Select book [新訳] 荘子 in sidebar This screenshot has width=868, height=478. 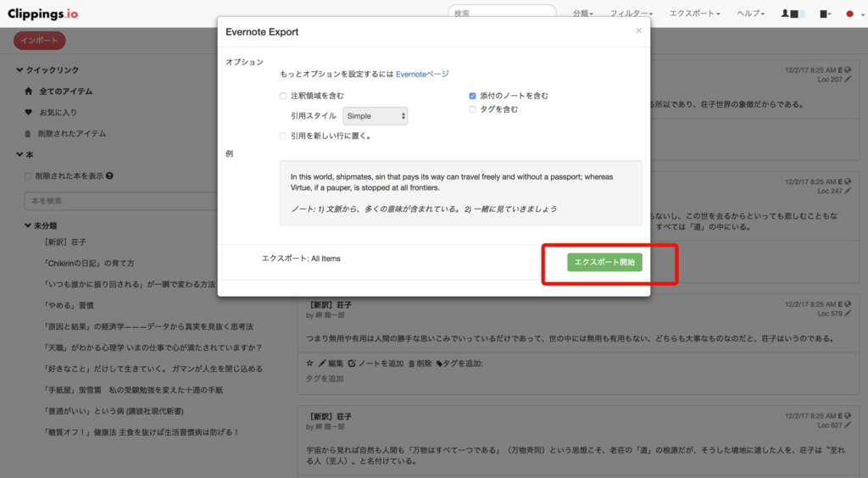(65, 242)
